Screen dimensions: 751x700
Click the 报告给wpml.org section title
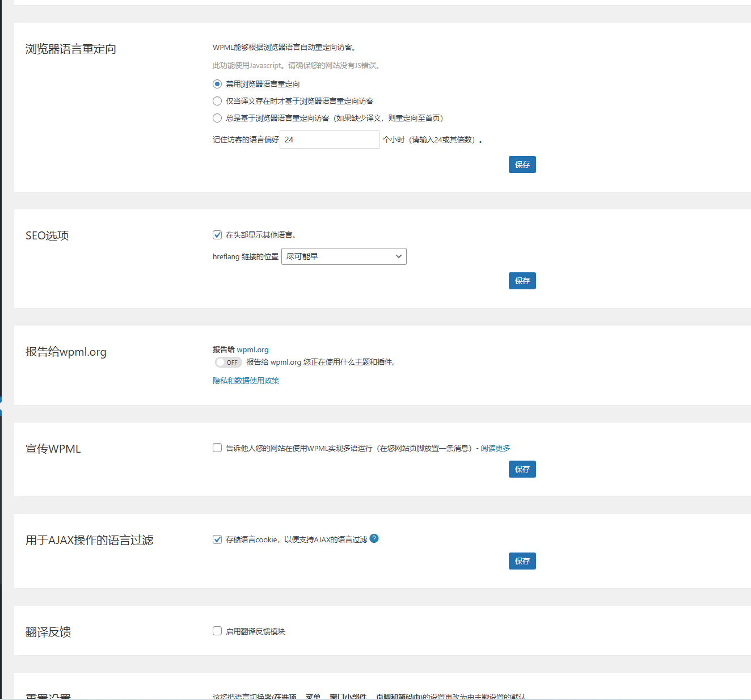[x=66, y=352]
